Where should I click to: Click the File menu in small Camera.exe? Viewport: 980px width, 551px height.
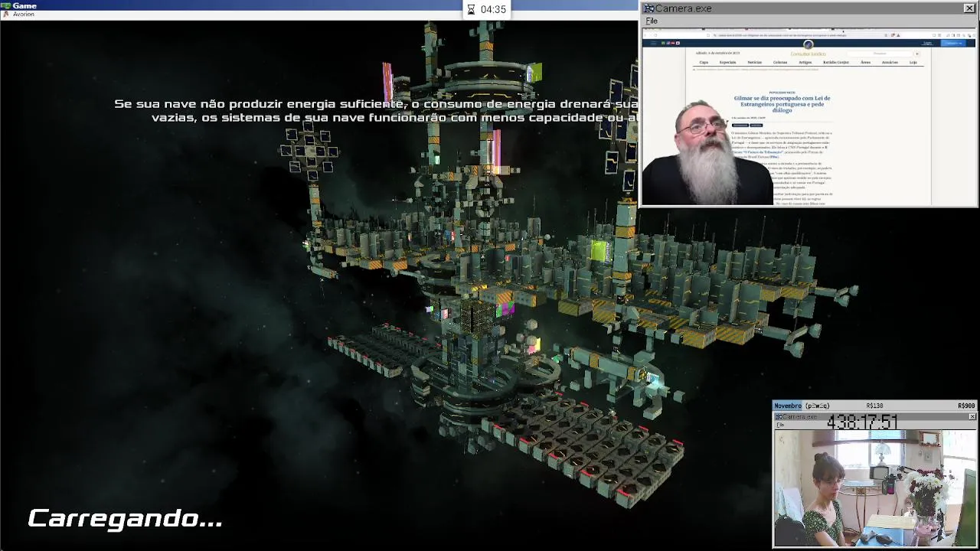pos(779,425)
